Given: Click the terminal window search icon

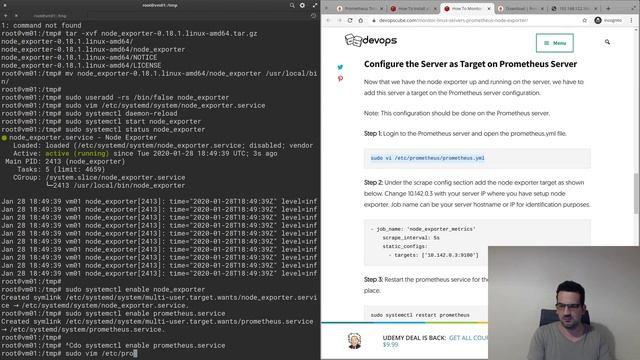Looking at the screenshot, I should pyautogui.click(x=292, y=5).
